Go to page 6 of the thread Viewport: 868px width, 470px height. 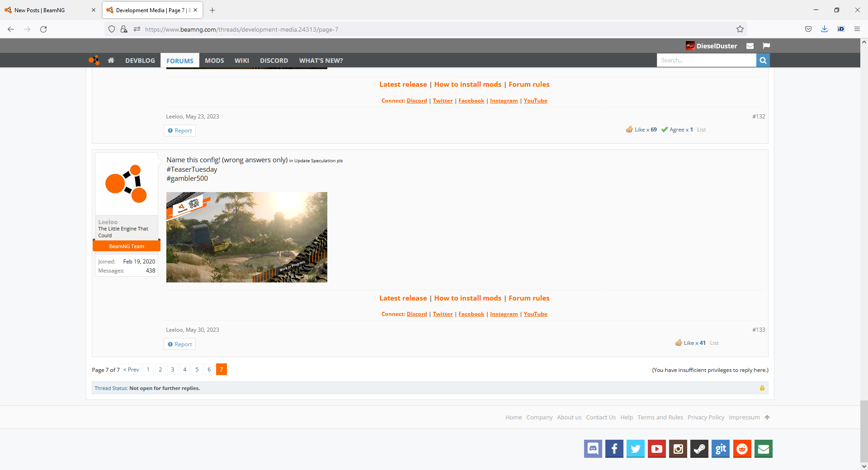[209, 369]
